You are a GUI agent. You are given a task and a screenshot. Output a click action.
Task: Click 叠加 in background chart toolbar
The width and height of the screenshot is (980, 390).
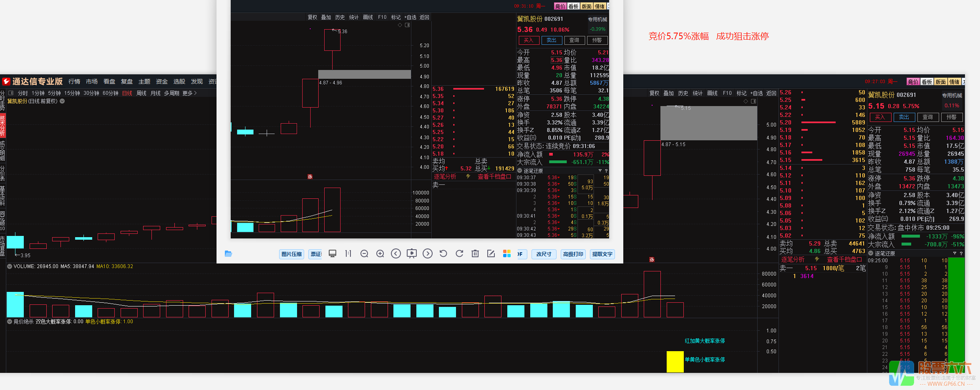coord(669,93)
